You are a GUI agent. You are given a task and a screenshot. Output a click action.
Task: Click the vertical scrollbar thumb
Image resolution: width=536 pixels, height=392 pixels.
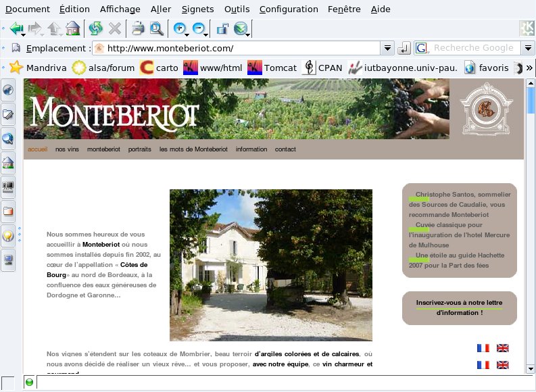coord(531,101)
